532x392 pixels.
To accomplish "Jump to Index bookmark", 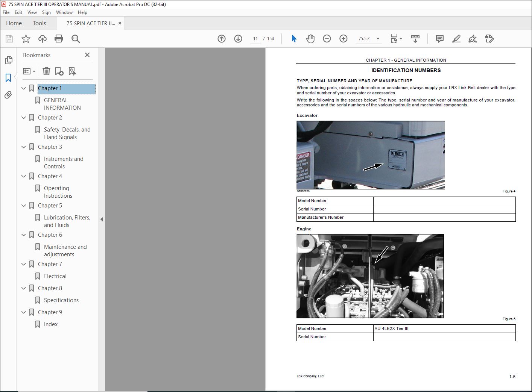I will 51,324.
